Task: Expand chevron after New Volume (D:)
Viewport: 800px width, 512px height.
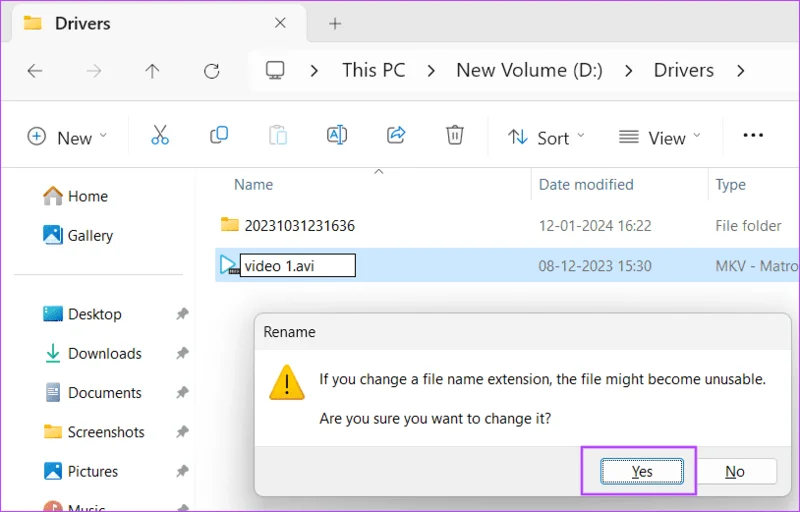Action: coord(629,71)
